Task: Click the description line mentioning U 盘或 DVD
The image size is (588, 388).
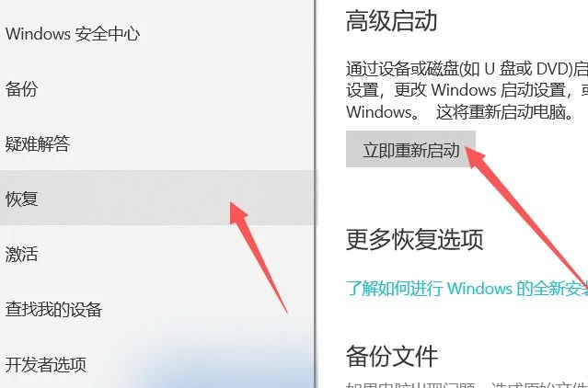Action: (x=467, y=69)
